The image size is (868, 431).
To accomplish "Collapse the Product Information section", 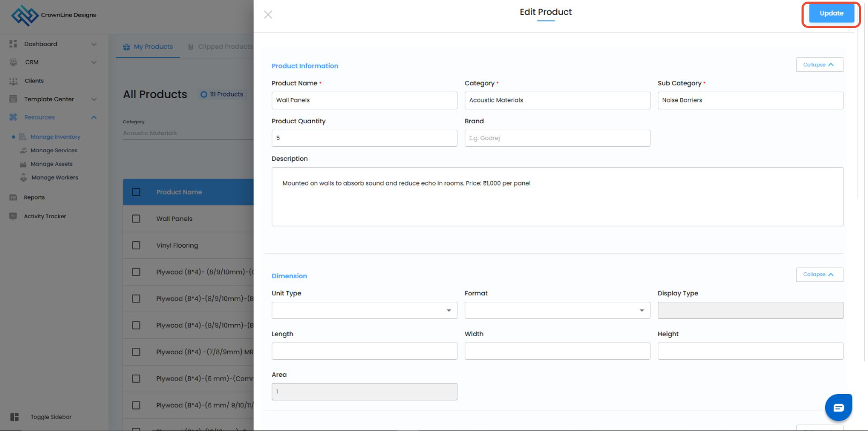I will coord(819,65).
